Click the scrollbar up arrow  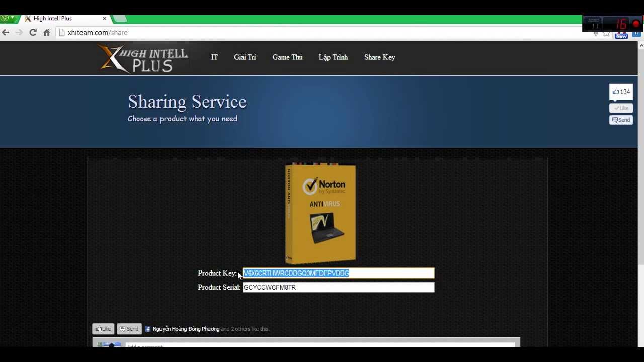(641, 45)
